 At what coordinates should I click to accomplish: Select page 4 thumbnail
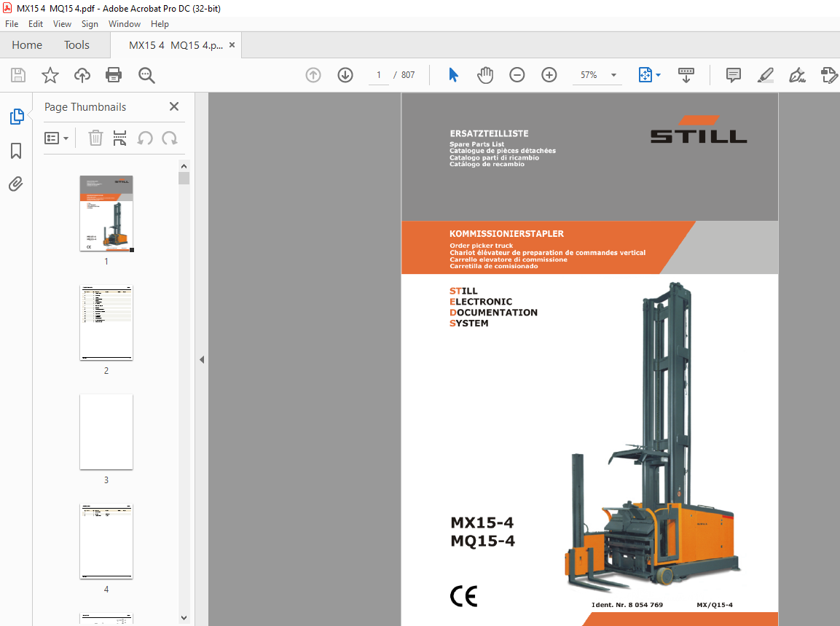[x=106, y=541]
